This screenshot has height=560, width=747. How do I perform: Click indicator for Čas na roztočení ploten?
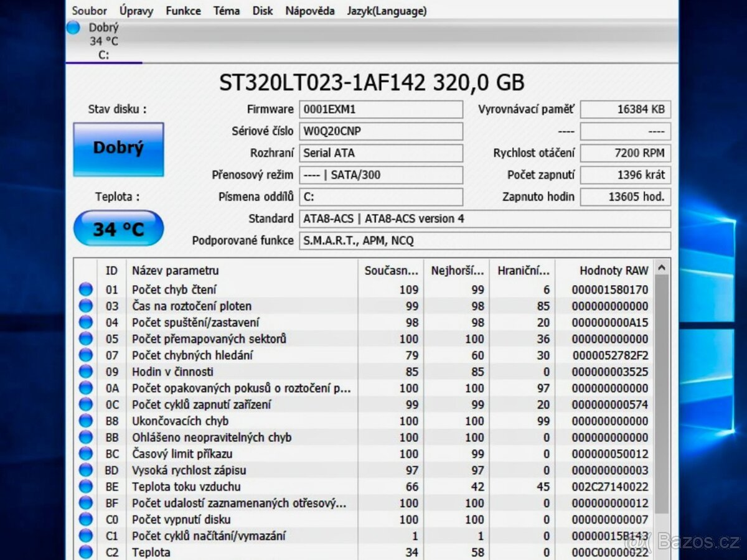tap(85, 306)
